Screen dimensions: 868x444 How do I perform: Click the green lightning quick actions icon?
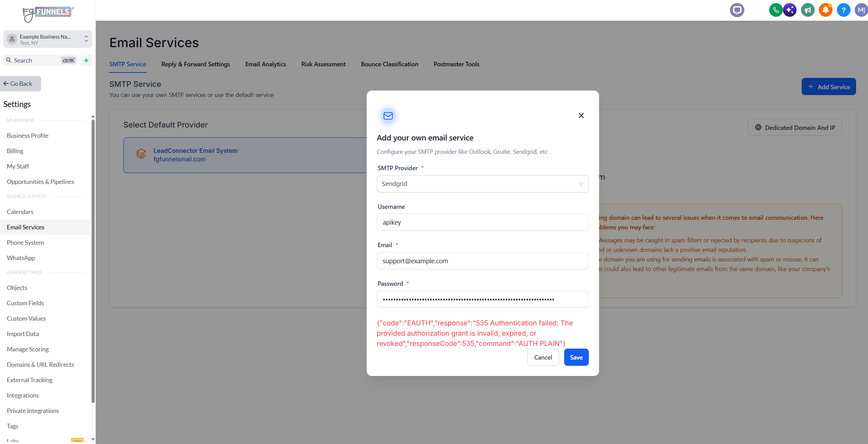86,60
